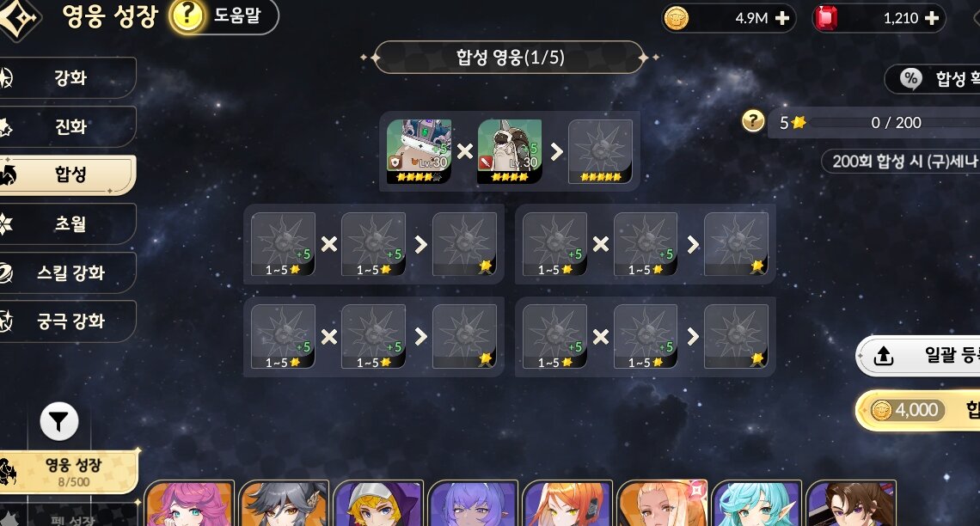Open the 도움말 help button
This screenshot has width=980, height=526.
224,15
